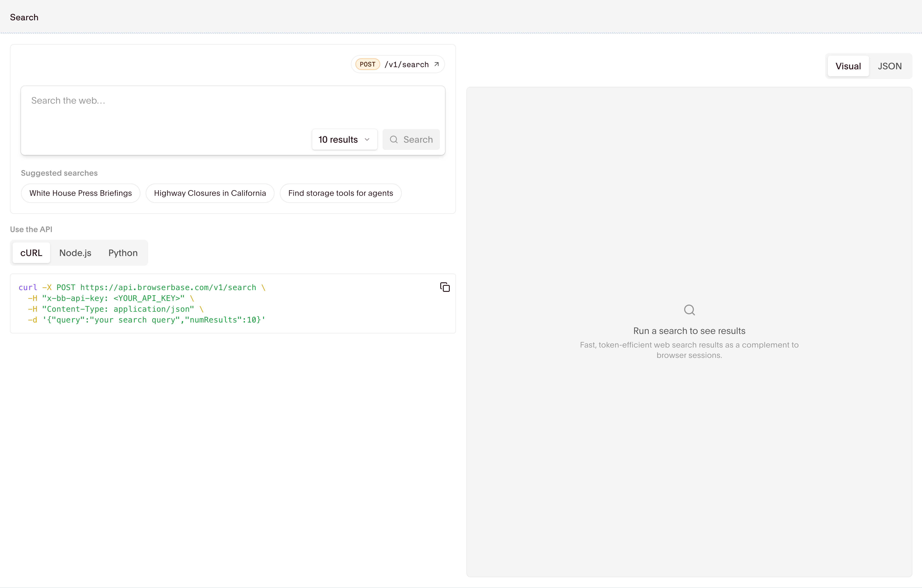Select the Node.js code tab
922x588 pixels.
point(75,253)
